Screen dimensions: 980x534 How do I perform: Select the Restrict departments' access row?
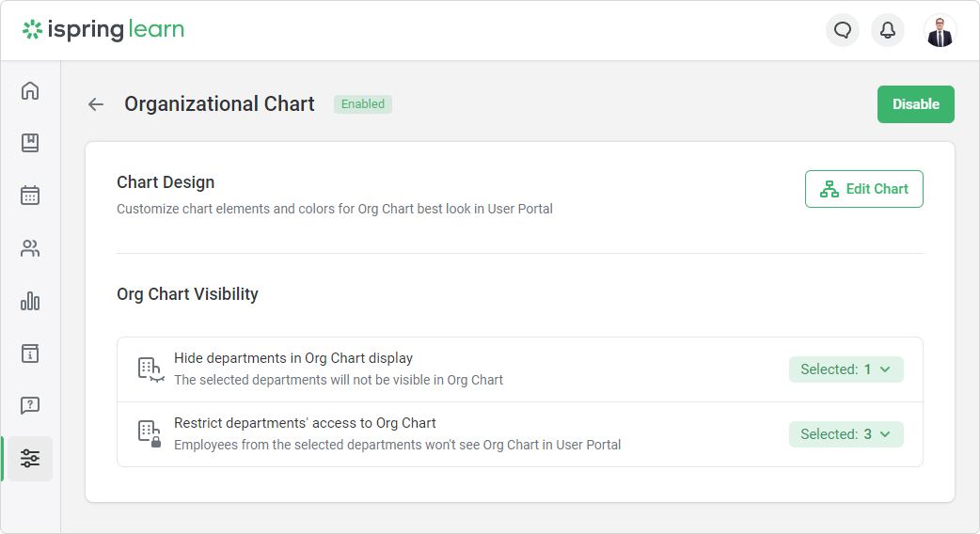(x=520, y=434)
